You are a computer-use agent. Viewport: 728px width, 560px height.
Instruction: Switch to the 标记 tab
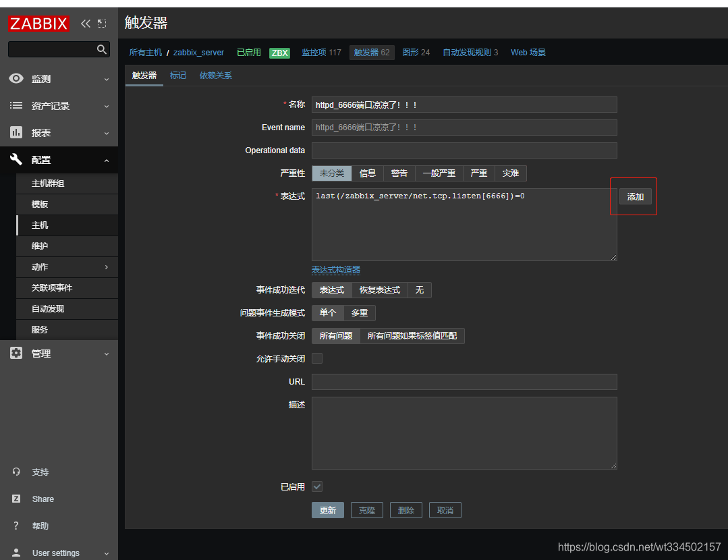click(x=178, y=75)
